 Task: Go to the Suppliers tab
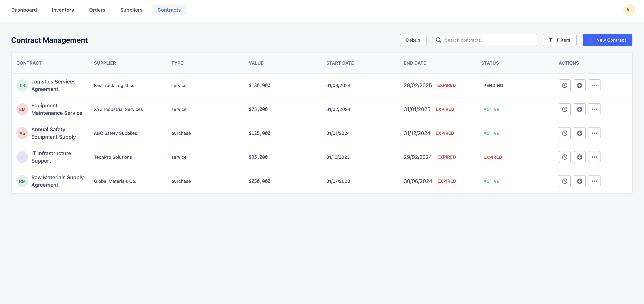point(131,10)
